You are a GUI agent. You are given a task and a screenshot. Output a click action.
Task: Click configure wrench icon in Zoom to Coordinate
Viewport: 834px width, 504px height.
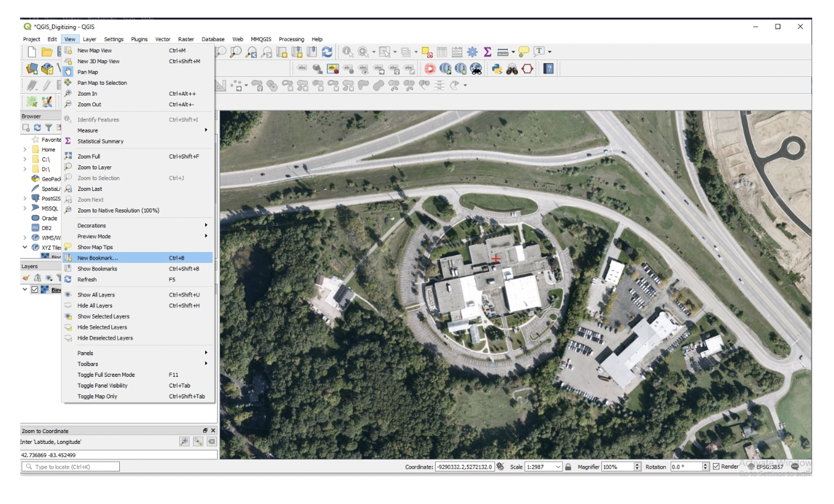[x=198, y=441]
